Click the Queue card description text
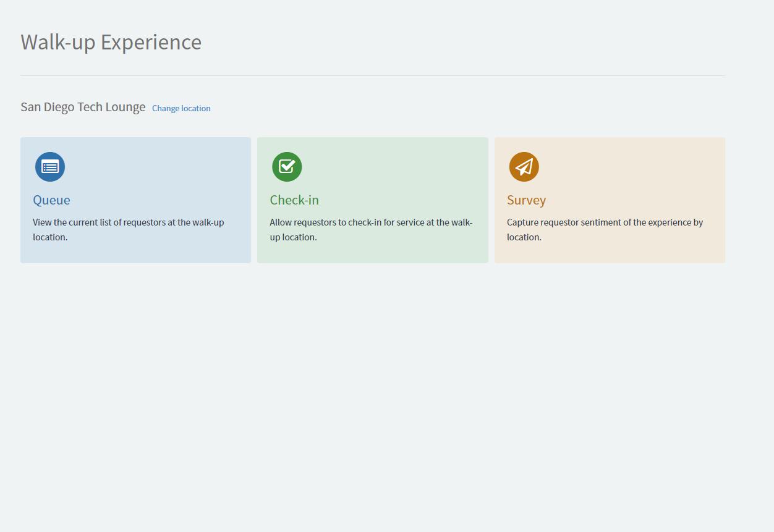774x532 pixels. tap(128, 229)
